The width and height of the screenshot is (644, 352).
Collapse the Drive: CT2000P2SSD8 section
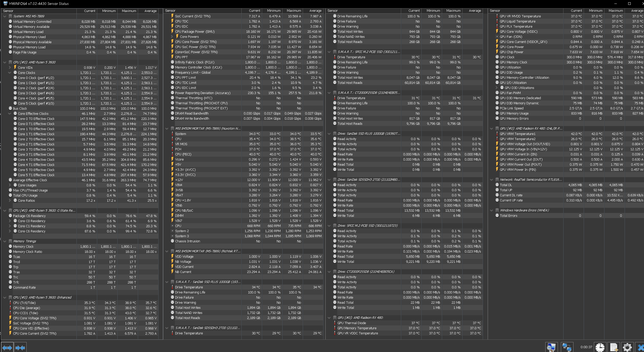coord(329,272)
